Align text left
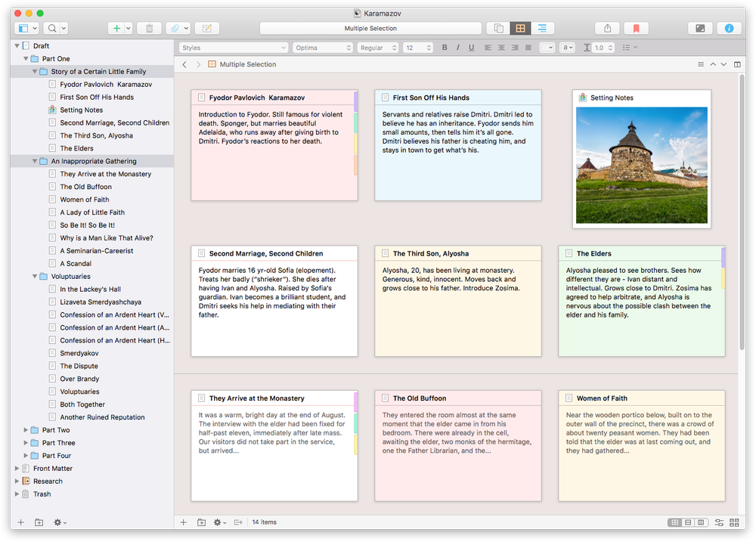This screenshot has height=542, width=756. pyautogui.click(x=488, y=48)
